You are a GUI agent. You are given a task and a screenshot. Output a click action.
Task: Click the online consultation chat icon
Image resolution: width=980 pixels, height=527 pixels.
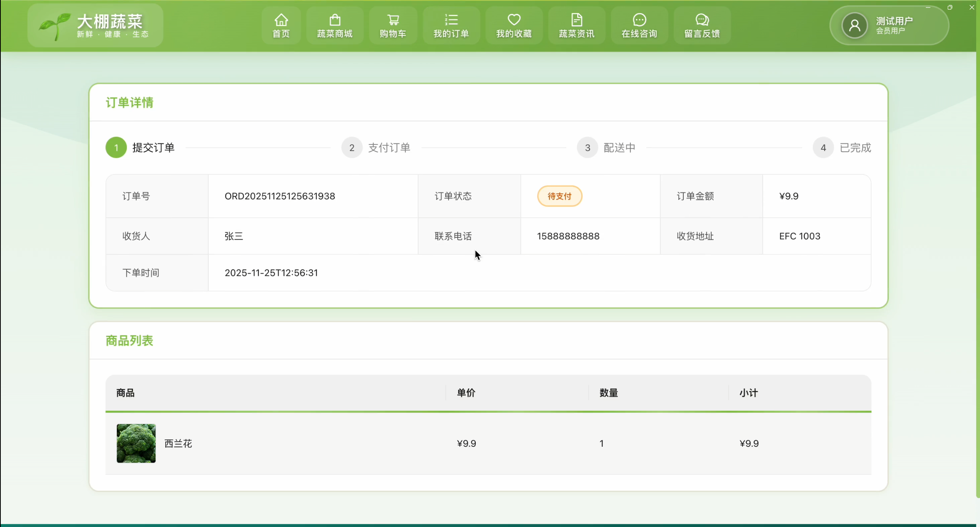[639, 20]
